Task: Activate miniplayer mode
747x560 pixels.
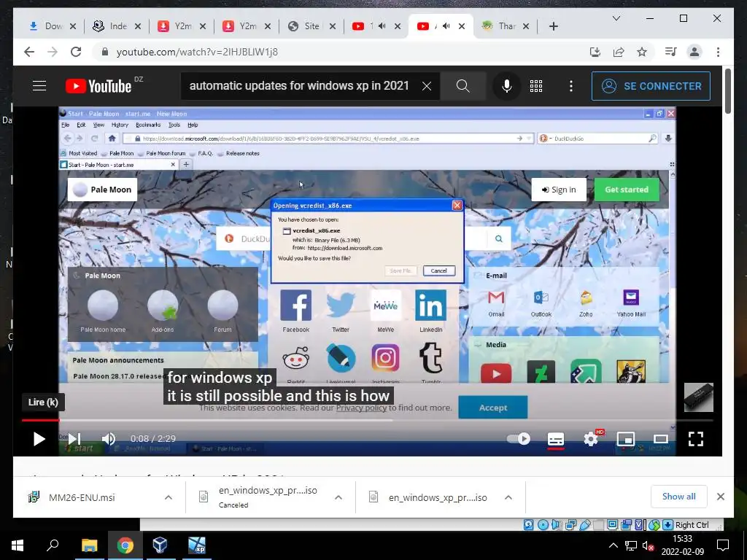Action: tap(625, 438)
